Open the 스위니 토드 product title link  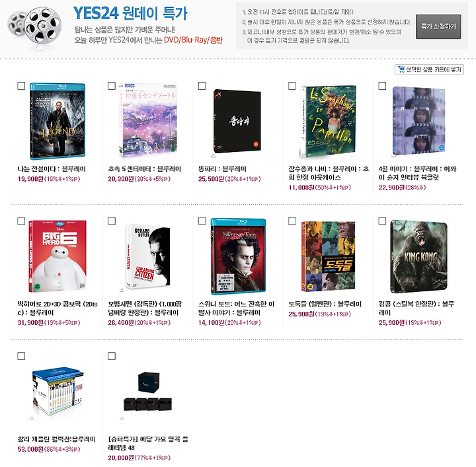tap(237, 308)
